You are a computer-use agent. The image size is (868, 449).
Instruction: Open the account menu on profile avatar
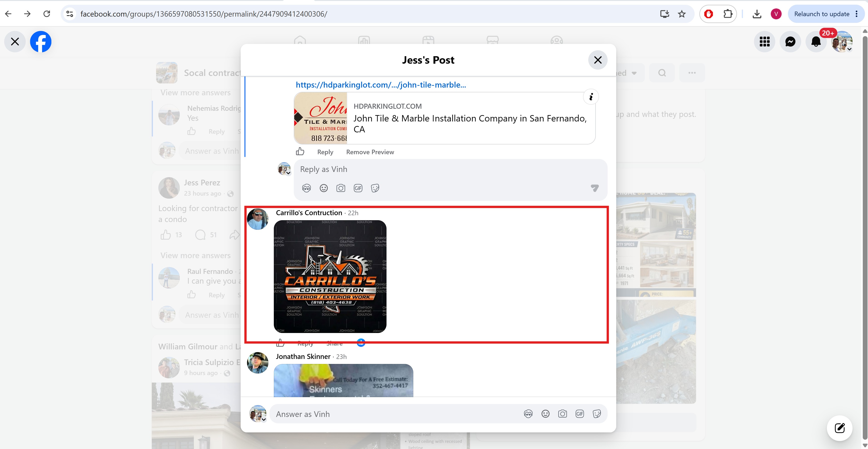[x=842, y=42]
